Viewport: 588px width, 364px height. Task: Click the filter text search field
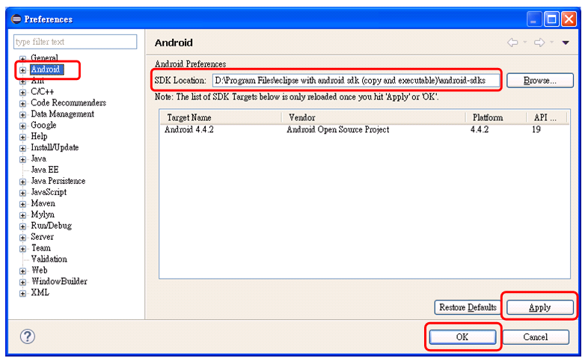click(76, 42)
